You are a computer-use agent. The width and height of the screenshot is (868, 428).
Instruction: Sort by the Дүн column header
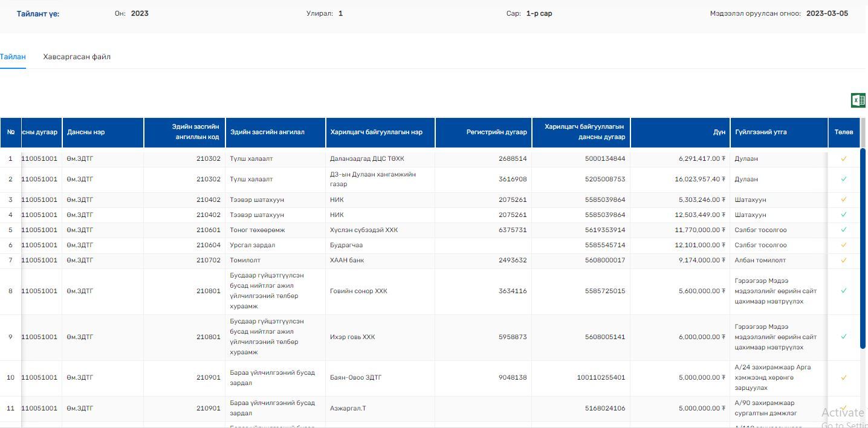(x=719, y=132)
